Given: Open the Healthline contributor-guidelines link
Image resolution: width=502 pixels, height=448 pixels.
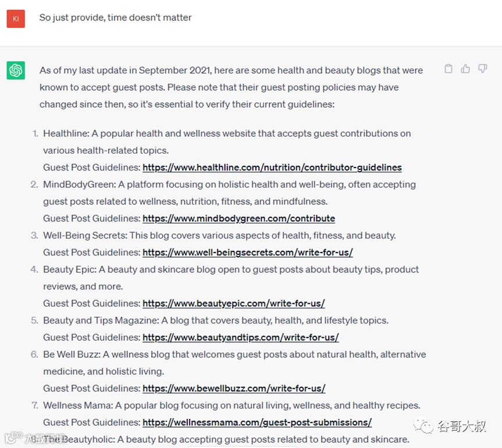Looking at the screenshot, I should pyautogui.click(x=272, y=168).
